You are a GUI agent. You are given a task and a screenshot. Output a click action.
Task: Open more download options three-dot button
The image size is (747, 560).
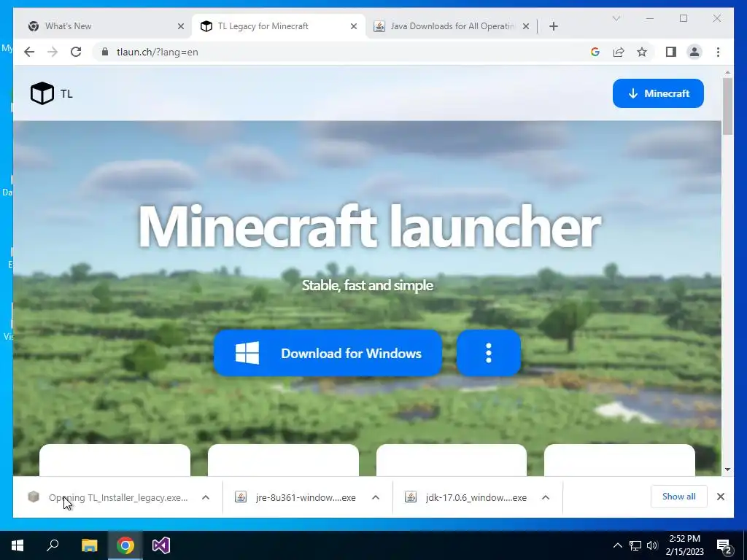click(488, 353)
